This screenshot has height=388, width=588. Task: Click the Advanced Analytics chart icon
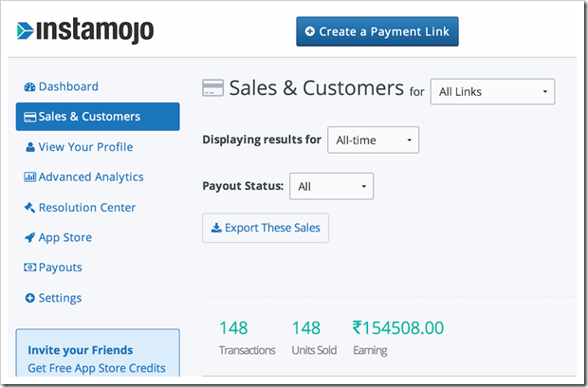pyautogui.click(x=29, y=177)
